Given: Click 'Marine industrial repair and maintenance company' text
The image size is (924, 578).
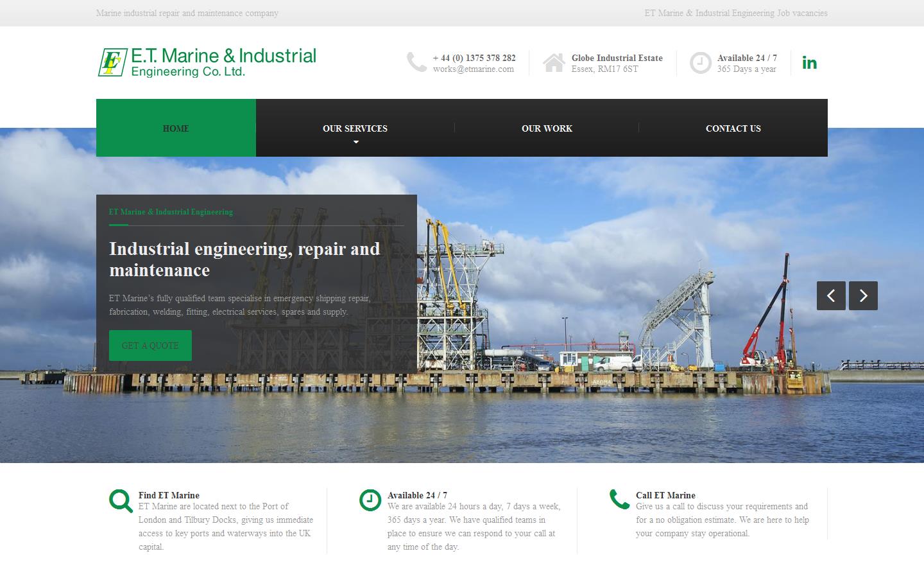Looking at the screenshot, I should point(187,13).
